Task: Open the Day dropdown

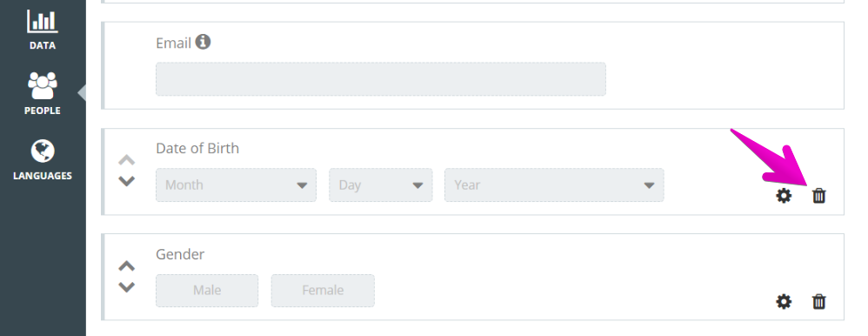Action: tap(381, 185)
